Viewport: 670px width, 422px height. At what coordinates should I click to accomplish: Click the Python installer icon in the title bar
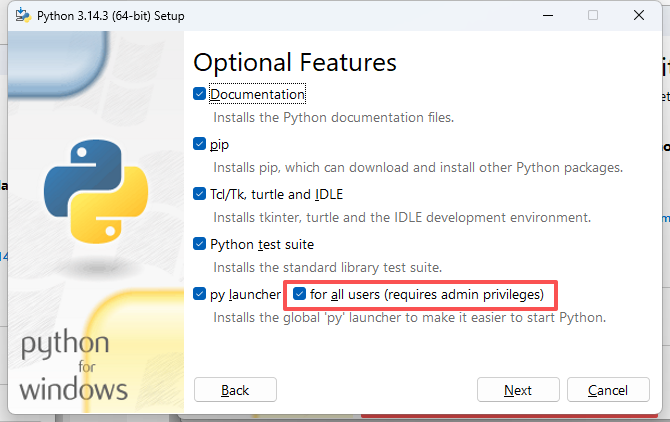tap(23, 15)
